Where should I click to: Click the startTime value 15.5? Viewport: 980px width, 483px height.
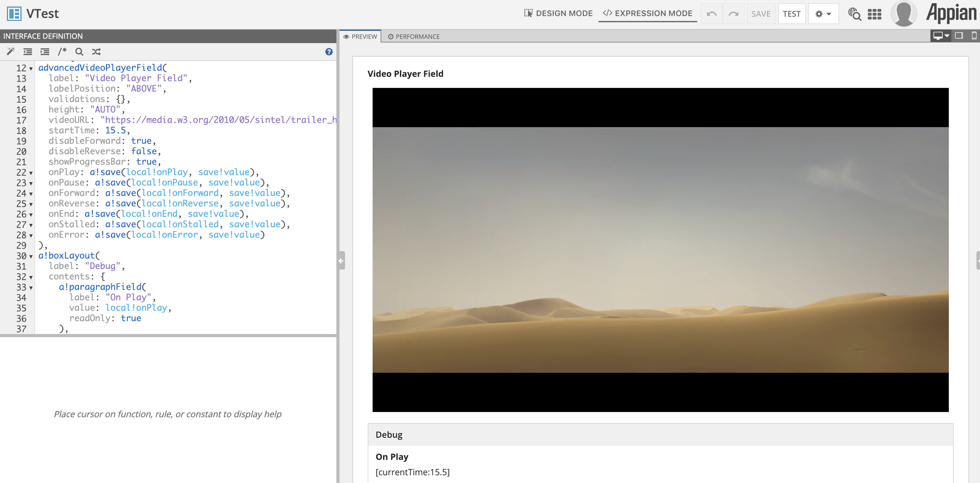pyautogui.click(x=115, y=130)
